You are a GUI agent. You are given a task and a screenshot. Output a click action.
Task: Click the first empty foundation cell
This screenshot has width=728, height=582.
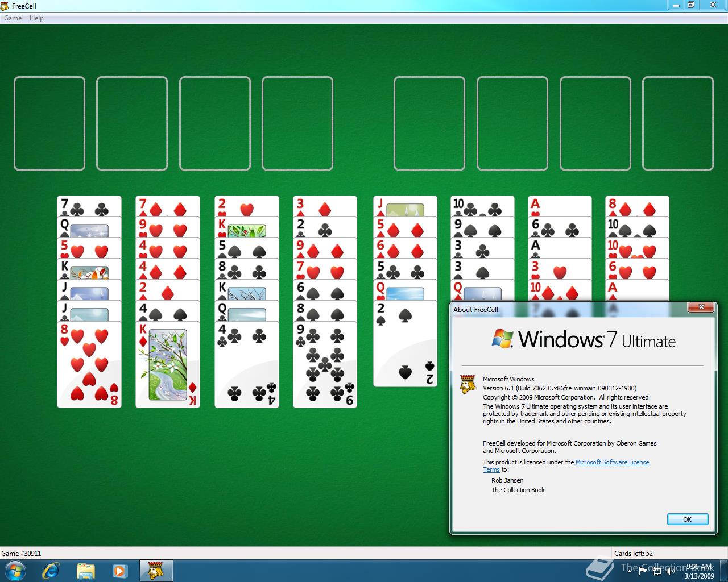coord(429,123)
